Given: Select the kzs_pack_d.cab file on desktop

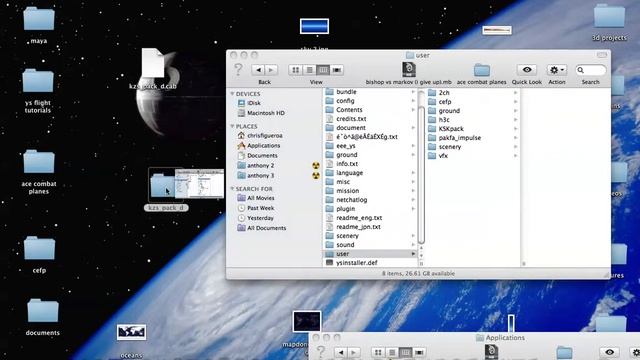Looking at the screenshot, I should point(153,63).
